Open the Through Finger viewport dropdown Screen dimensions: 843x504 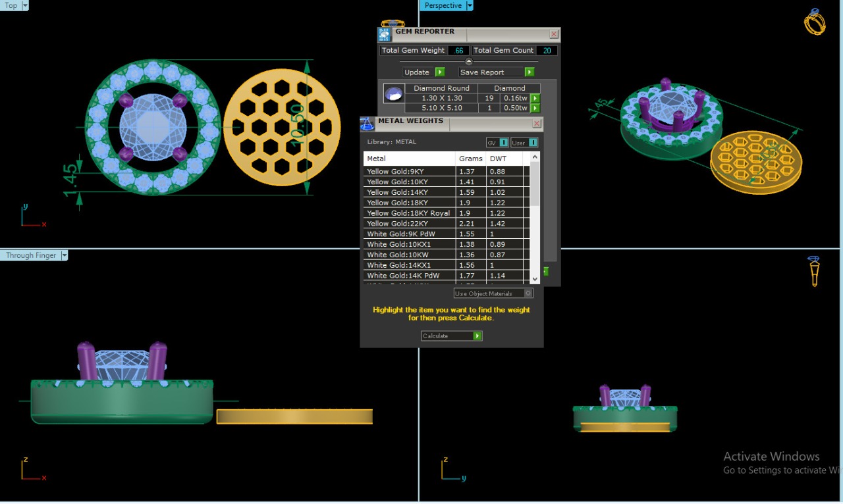pyautogui.click(x=64, y=255)
